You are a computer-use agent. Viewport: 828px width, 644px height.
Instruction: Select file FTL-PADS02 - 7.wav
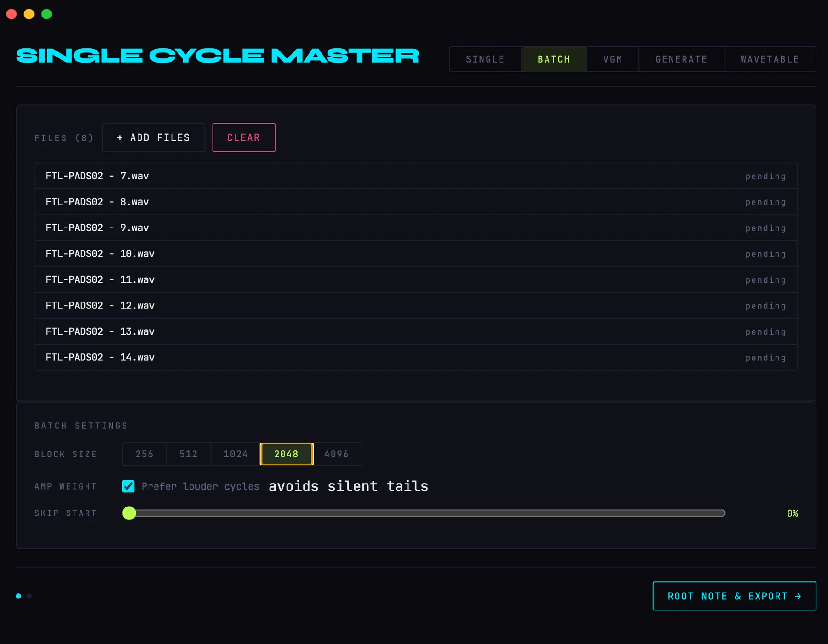pyautogui.click(x=416, y=176)
